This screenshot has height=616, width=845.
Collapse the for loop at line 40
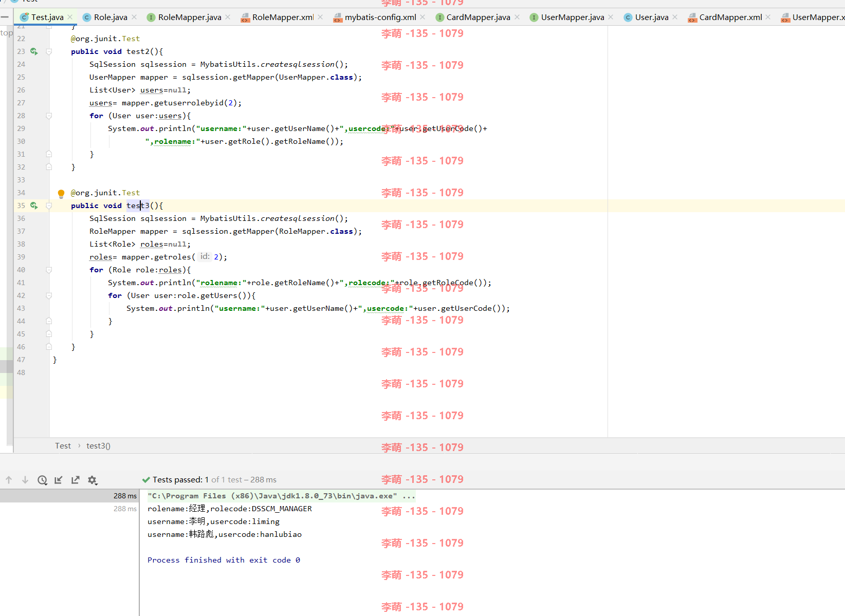point(49,270)
